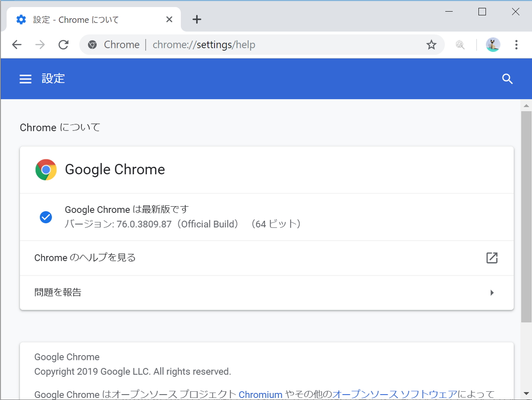Search settings with the magnifier icon
Screen dimensions: 532x400
pos(507,79)
